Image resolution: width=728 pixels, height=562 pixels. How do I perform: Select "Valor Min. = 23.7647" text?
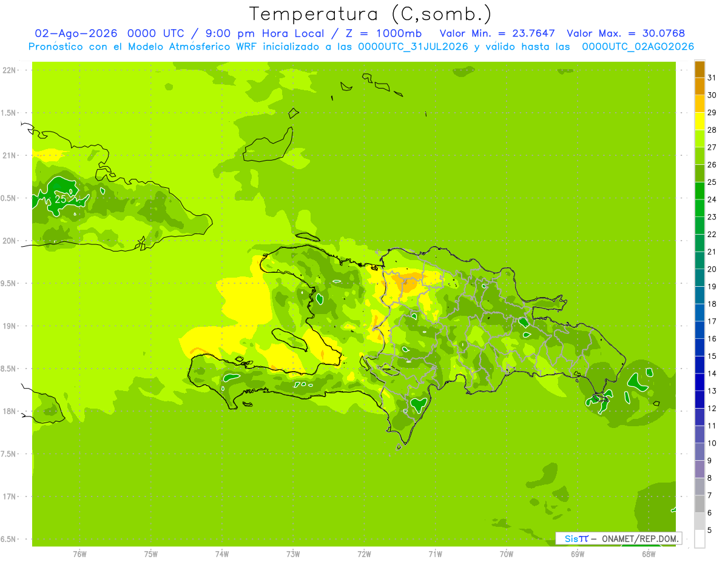coord(497,33)
